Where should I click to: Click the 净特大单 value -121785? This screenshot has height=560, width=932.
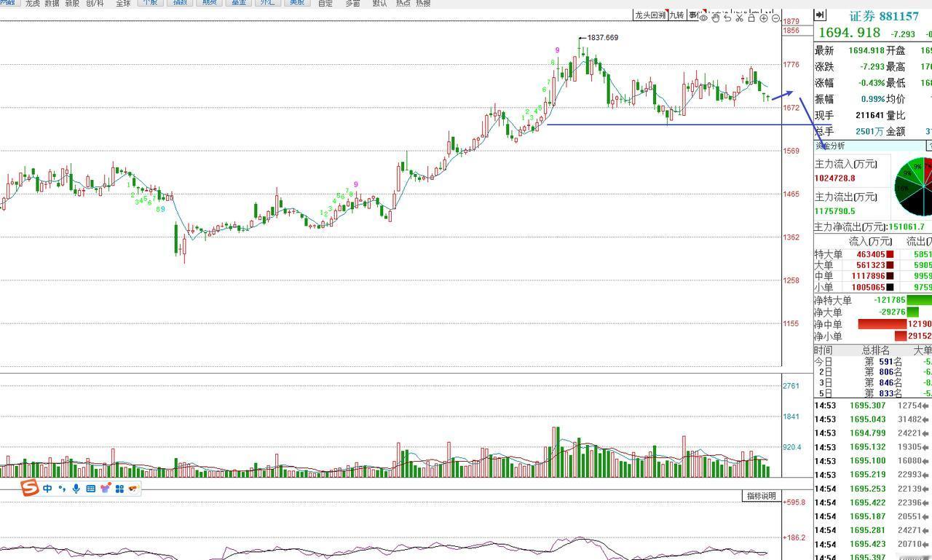890,300
